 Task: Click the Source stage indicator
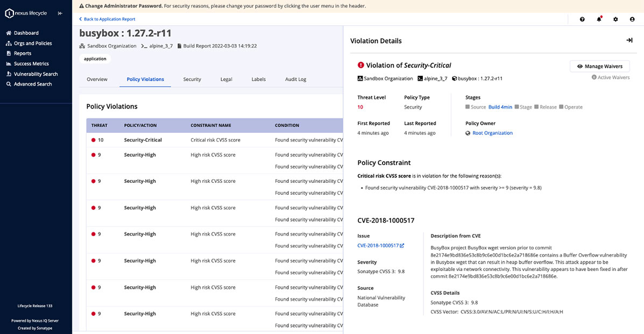[x=476, y=107]
